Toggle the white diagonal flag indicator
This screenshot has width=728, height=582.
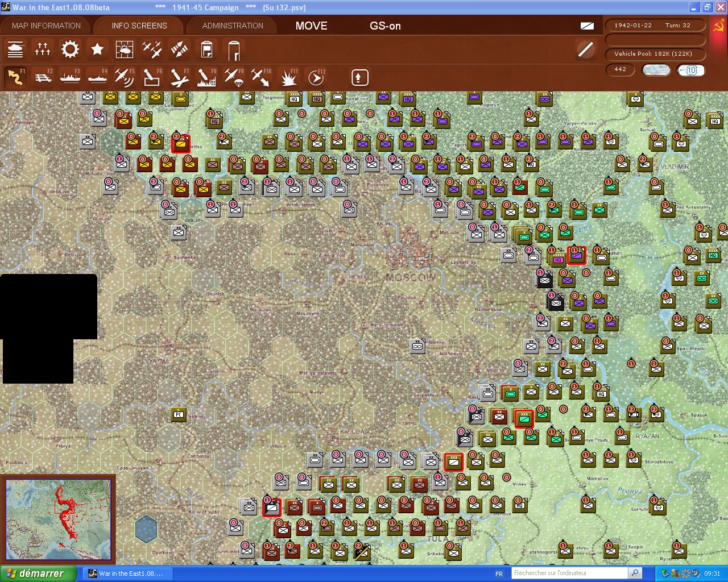(x=587, y=26)
